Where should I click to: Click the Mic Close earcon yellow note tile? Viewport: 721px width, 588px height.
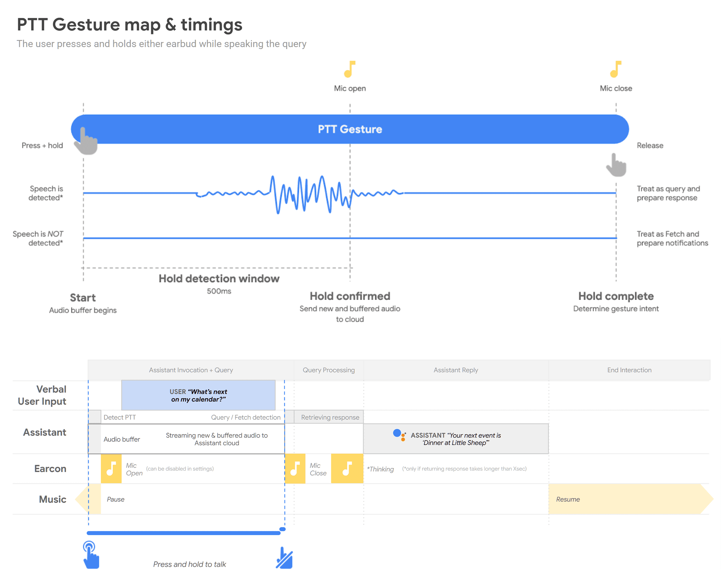295,468
